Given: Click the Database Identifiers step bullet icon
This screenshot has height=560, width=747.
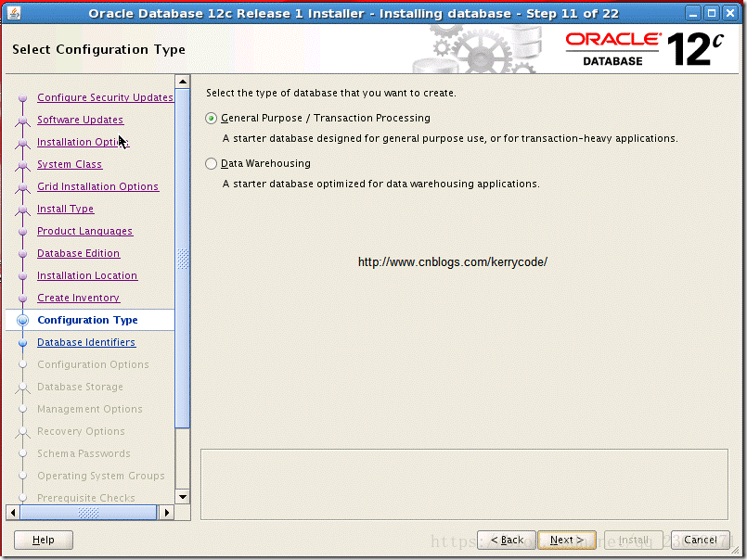Looking at the screenshot, I should pyautogui.click(x=22, y=342).
